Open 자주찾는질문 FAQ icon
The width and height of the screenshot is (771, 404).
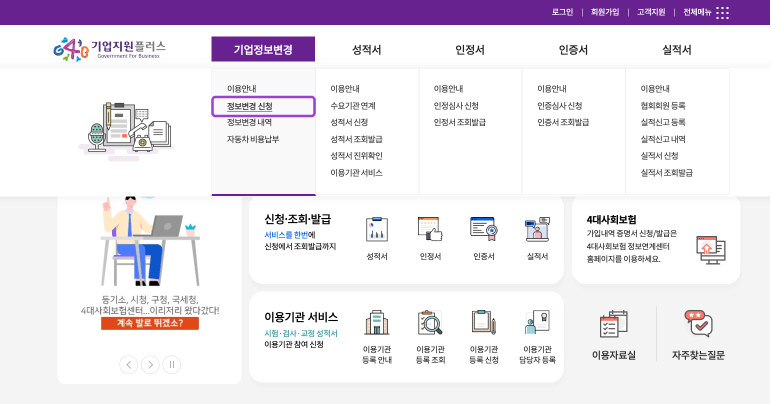(x=698, y=326)
